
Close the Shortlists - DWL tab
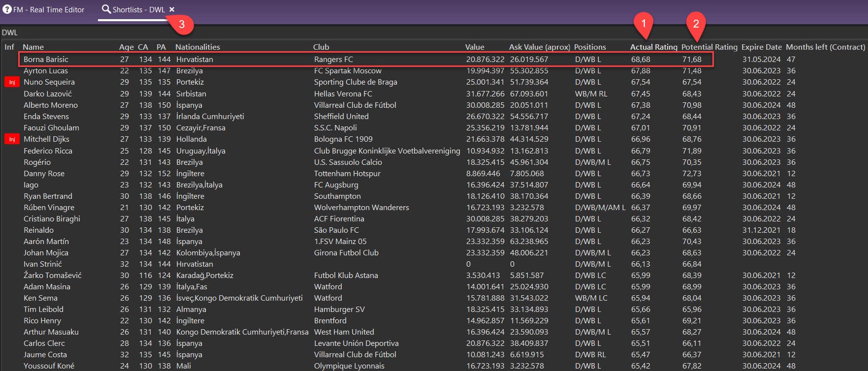172,9
